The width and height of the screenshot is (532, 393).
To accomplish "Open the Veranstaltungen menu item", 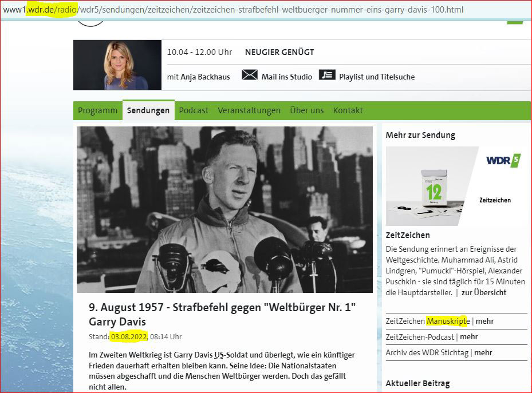I will point(249,110).
